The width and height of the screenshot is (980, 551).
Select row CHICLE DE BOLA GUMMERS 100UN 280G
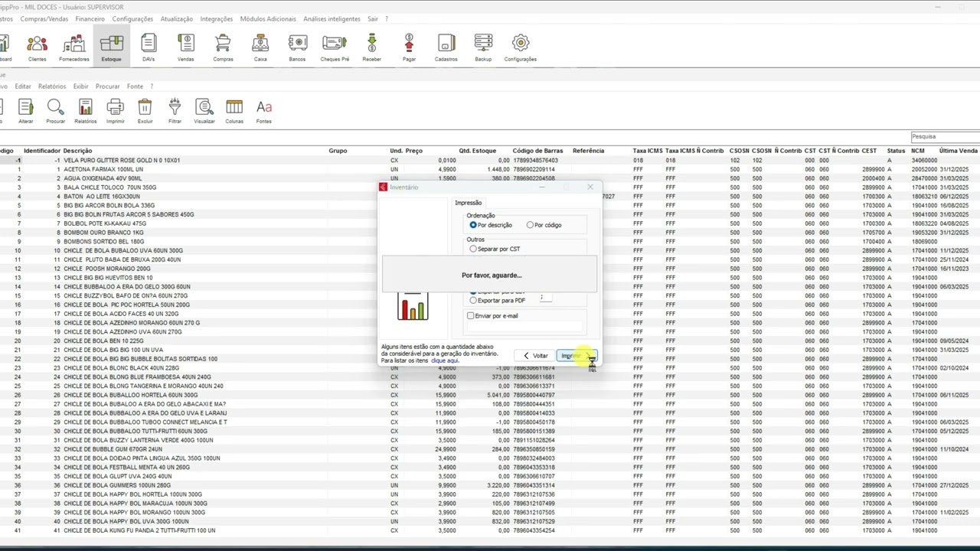click(490, 485)
